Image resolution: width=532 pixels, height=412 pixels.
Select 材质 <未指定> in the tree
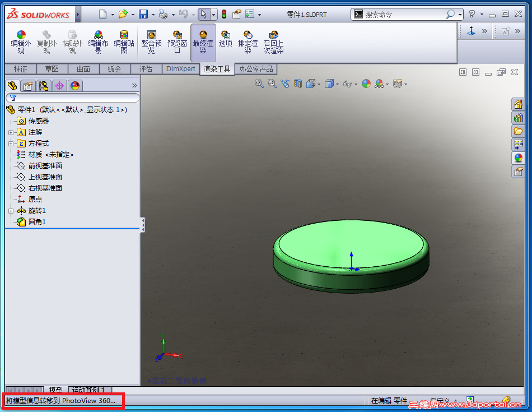point(51,155)
